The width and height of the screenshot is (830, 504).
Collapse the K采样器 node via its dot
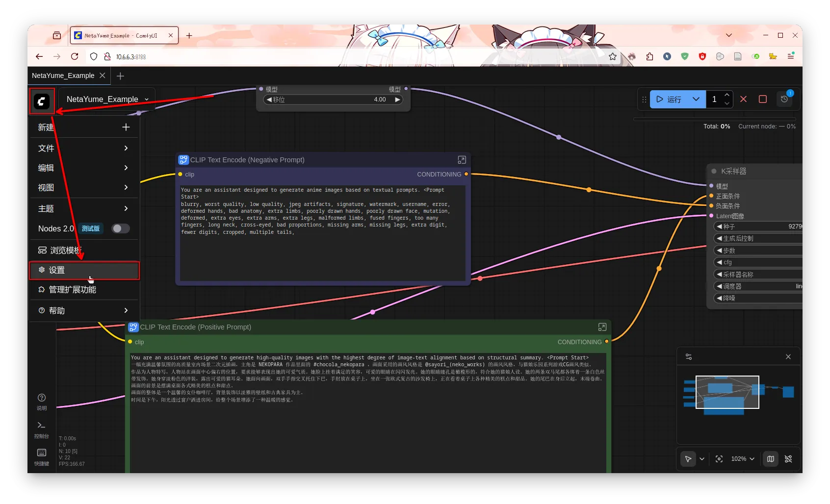point(714,171)
